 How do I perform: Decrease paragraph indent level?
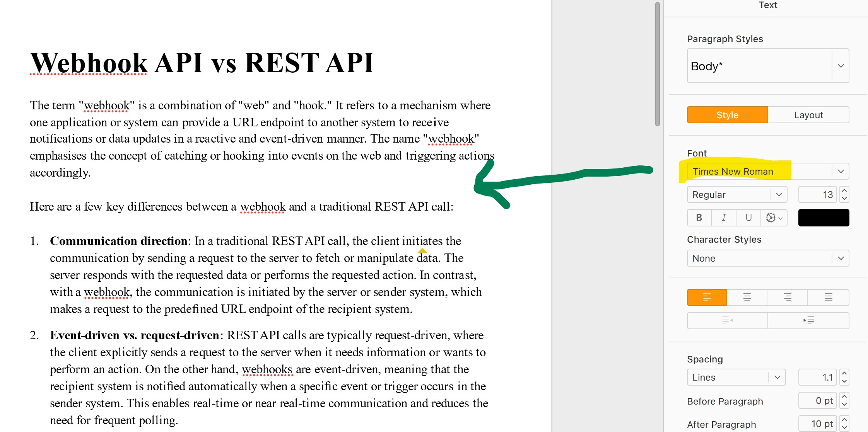[x=728, y=320]
